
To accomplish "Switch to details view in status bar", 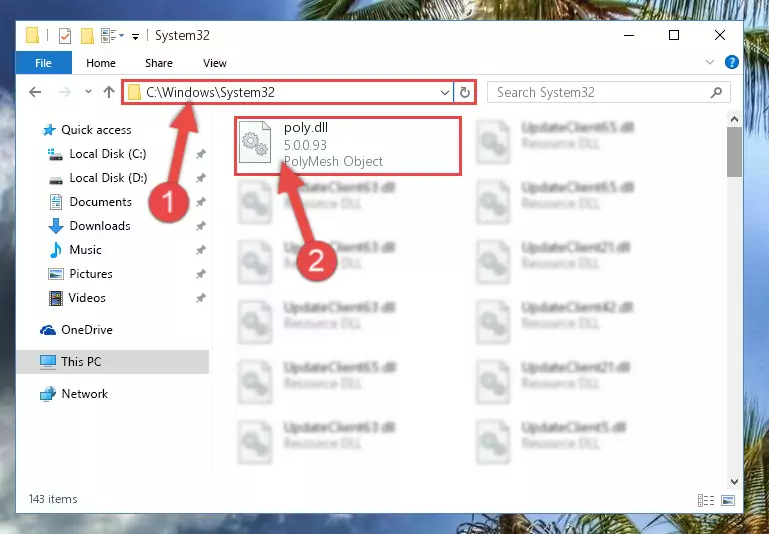I will click(x=706, y=500).
